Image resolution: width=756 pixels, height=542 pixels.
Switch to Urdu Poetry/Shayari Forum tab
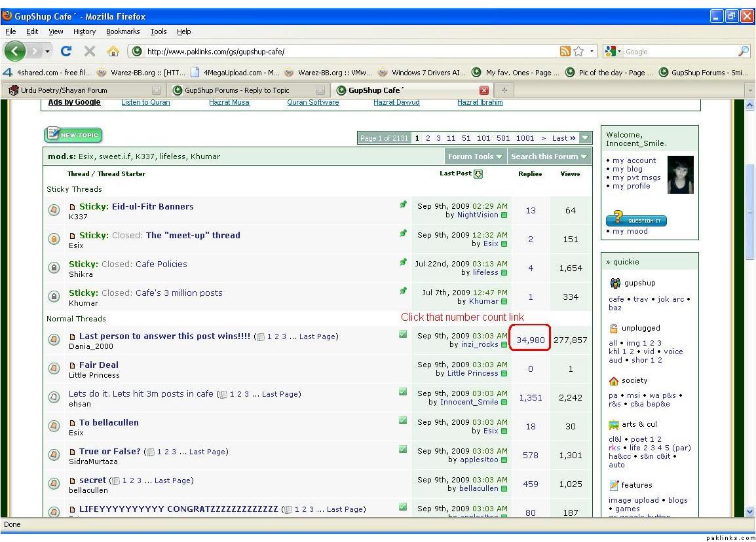(x=64, y=90)
